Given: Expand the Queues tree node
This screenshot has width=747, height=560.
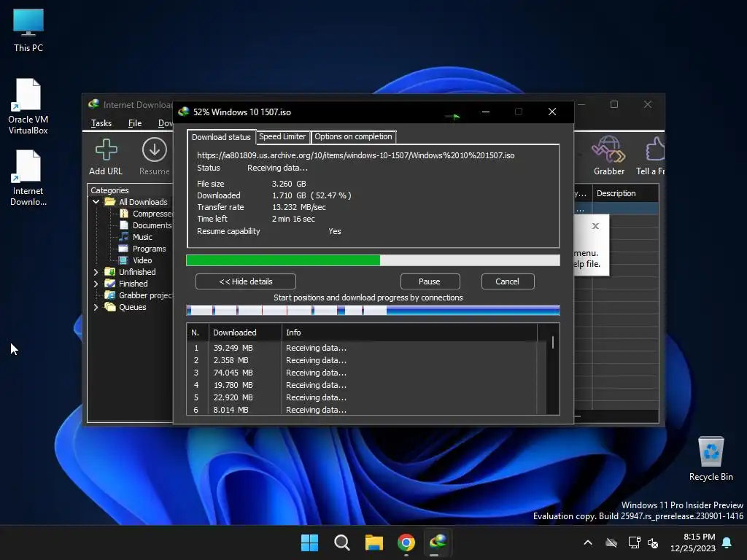Looking at the screenshot, I should pos(96,307).
